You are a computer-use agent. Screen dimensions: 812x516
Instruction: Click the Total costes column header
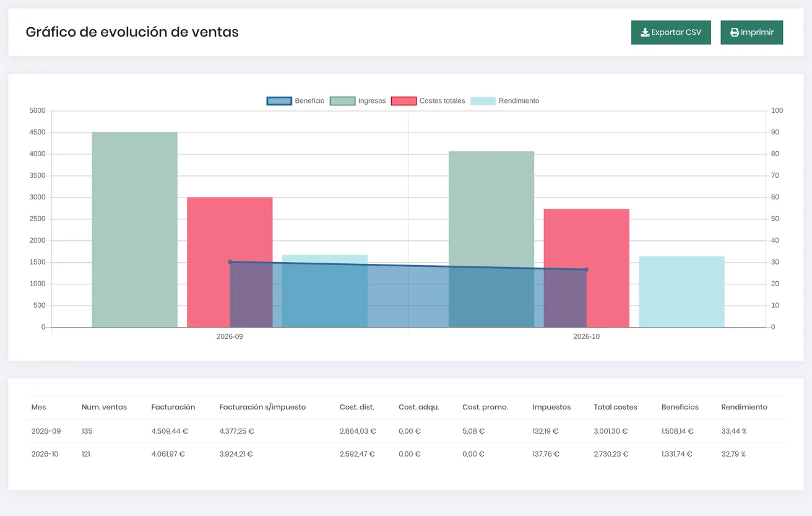click(615, 407)
